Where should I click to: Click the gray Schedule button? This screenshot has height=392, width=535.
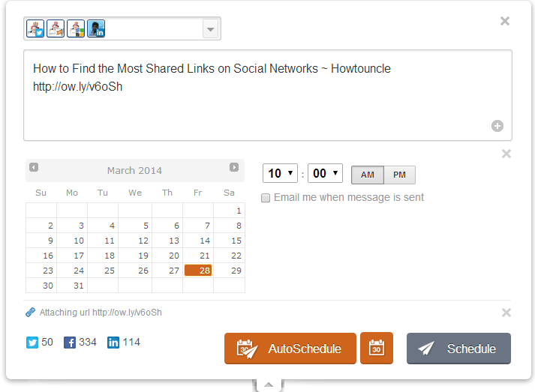point(458,349)
